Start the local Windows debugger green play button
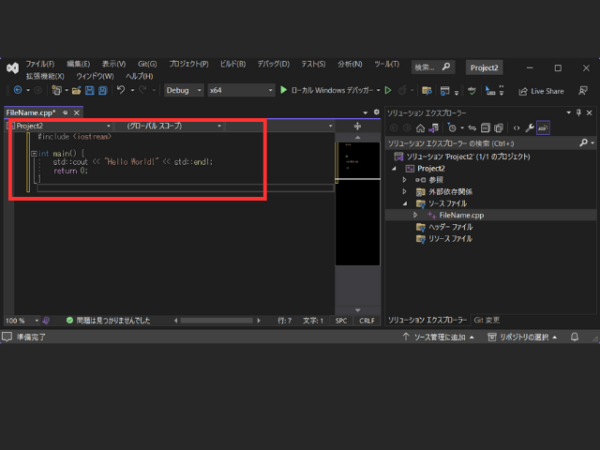Screen dimensions: 600x450 coord(284,90)
